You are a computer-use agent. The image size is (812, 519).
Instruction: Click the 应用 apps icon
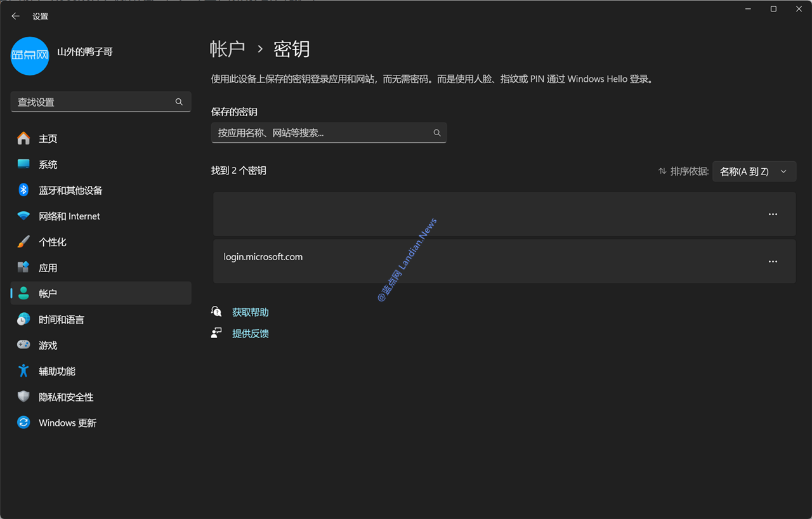pos(23,268)
